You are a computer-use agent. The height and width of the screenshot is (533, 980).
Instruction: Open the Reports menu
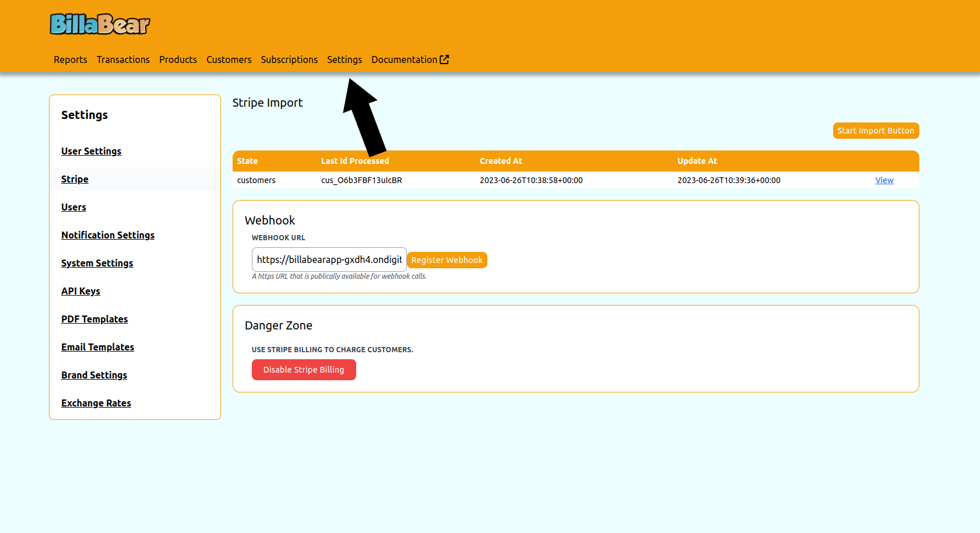[71, 59]
